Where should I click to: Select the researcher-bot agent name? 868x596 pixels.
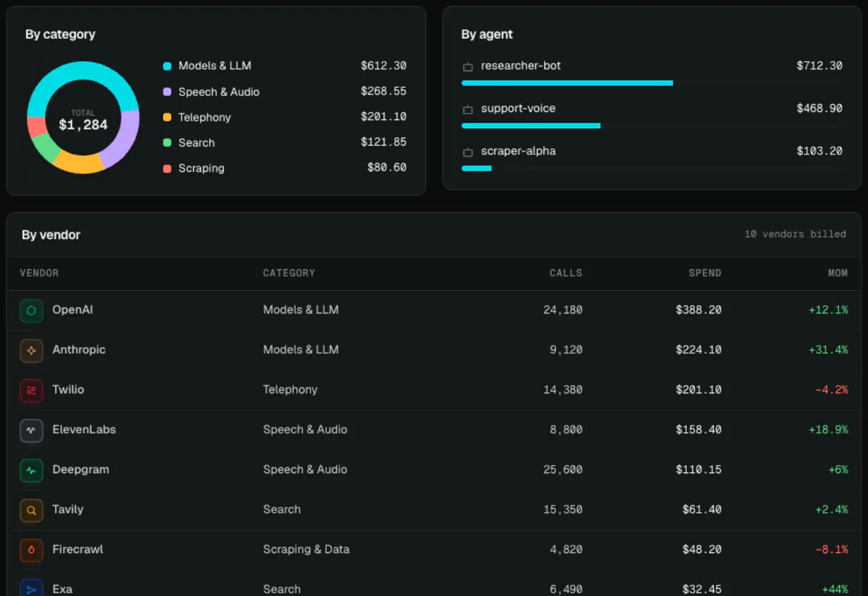pyautogui.click(x=521, y=66)
